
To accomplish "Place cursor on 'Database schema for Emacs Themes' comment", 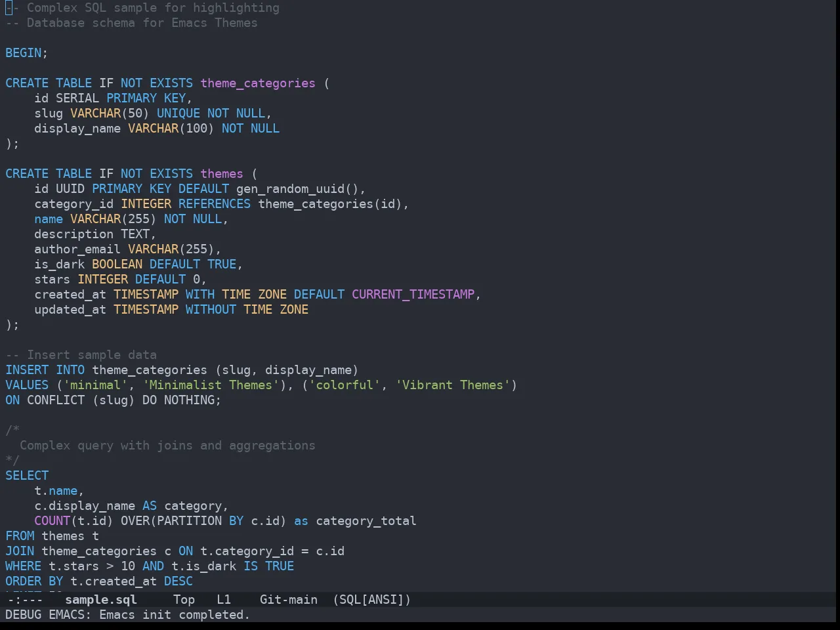I will [x=142, y=23].
